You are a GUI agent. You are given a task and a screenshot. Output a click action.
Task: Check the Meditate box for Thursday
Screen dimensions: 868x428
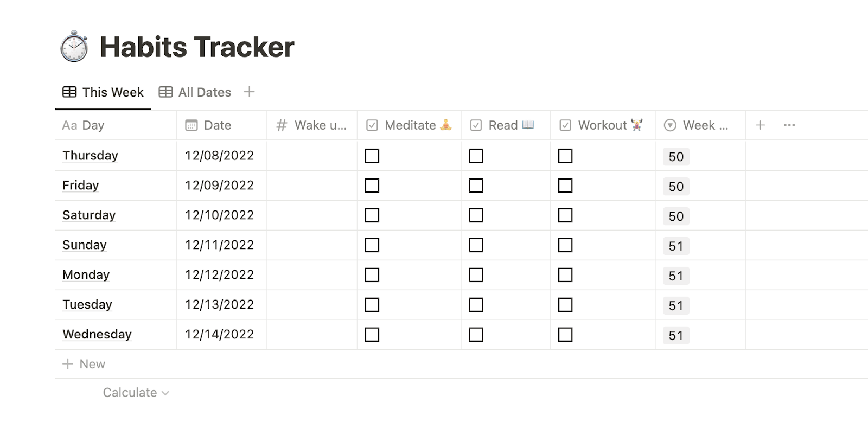pyautogui.click(x=372, y=156)
